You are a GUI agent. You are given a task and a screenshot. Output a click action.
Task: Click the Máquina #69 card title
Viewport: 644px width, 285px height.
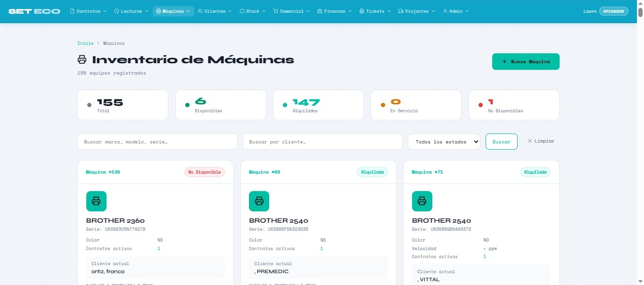tap(264, 172)
